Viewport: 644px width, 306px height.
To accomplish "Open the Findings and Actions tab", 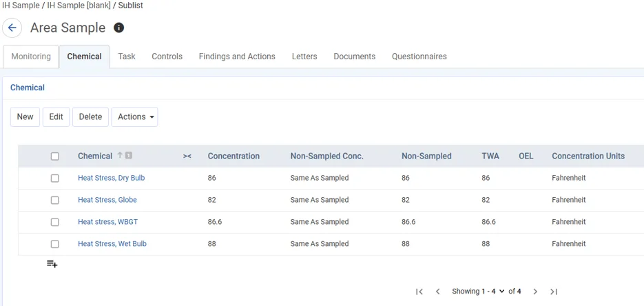I will [x=237, y=57].
